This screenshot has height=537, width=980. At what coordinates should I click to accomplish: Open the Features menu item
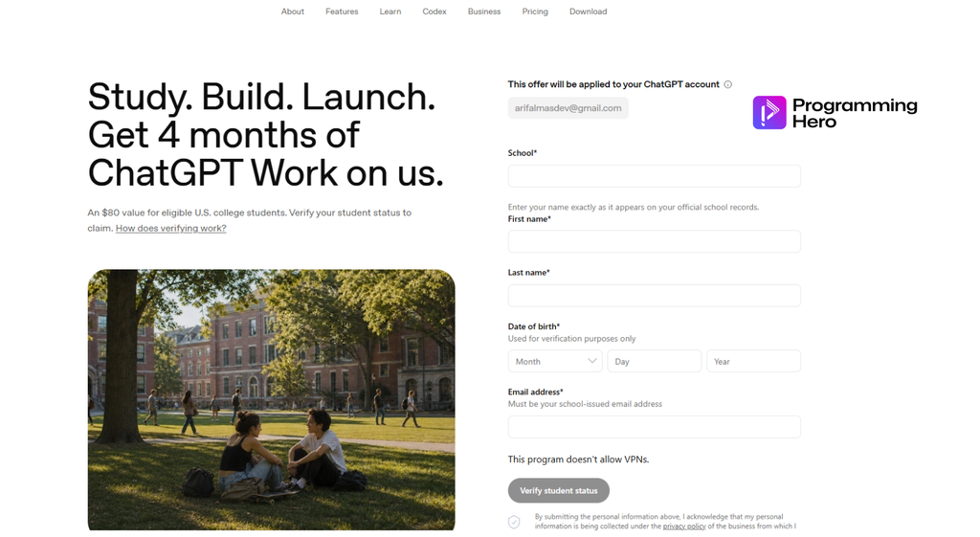(x=342, y=11)
